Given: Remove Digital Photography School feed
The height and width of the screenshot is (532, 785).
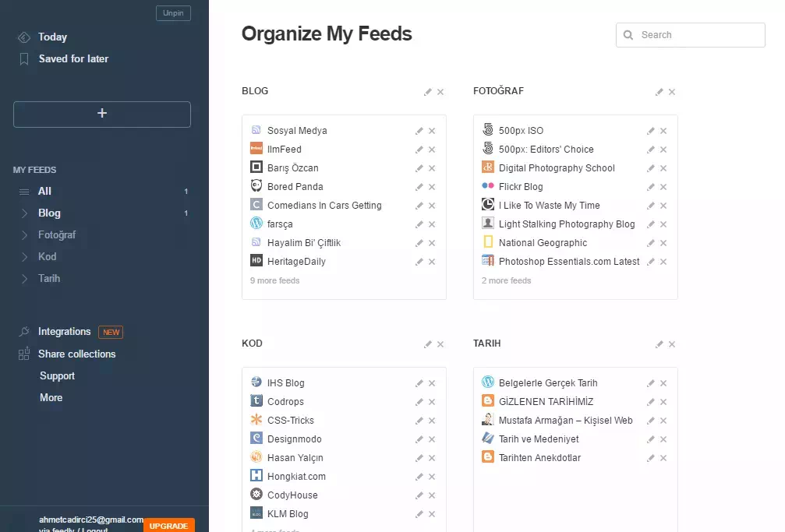Looking at the screenshot, I should pos(663,168).
